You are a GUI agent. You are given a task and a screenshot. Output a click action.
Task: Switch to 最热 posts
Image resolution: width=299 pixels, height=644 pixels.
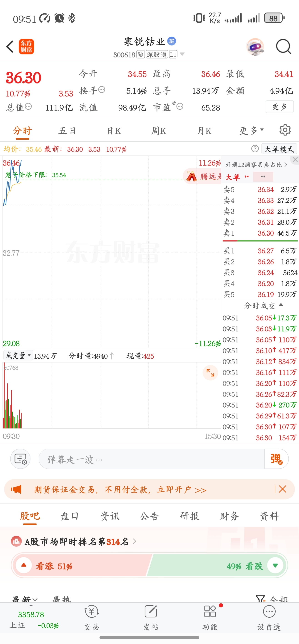pyautogui.click(x=61, y=599)
